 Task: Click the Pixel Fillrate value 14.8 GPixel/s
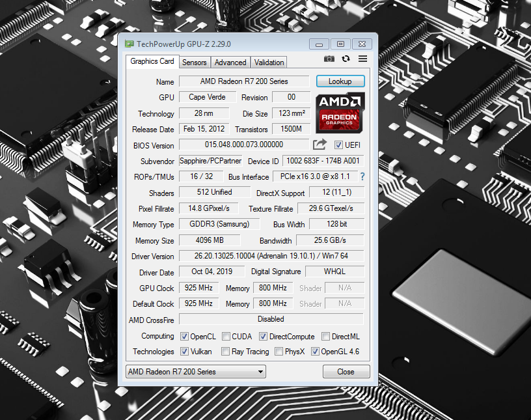[x=209, y=208]
